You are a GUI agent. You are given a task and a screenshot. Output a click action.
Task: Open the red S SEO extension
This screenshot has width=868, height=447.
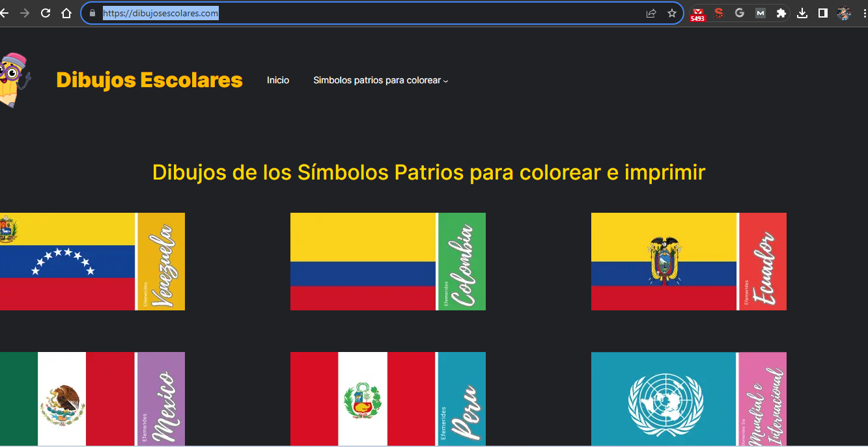(x=719, y=13)
